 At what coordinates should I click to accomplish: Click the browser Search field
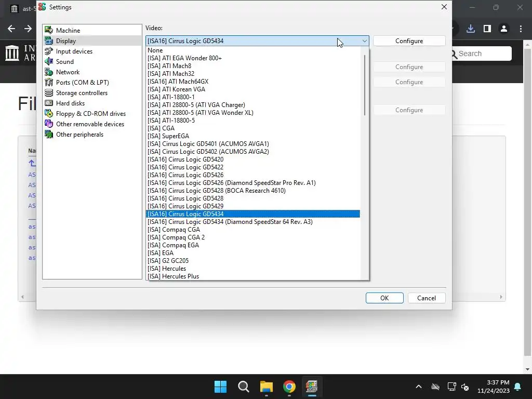click(481, 54)
